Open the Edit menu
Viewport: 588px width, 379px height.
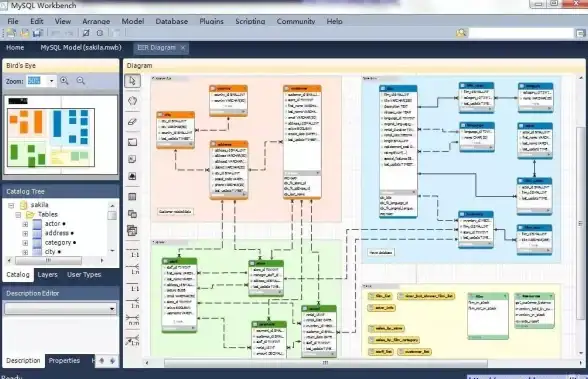coord(37,21)
